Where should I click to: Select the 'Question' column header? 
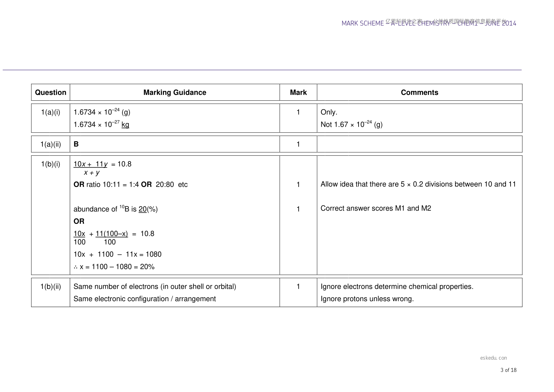click(x=51, y=92)
